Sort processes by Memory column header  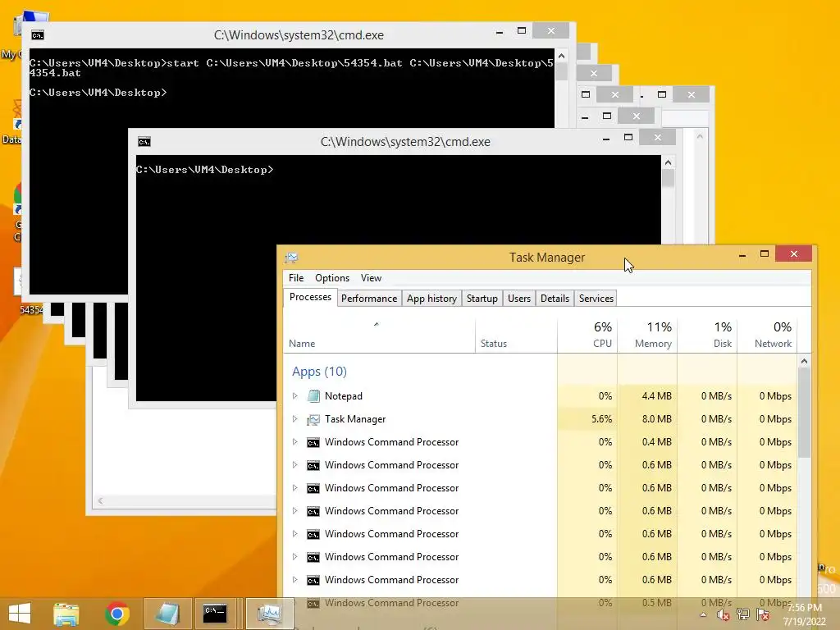click(647, 336)
